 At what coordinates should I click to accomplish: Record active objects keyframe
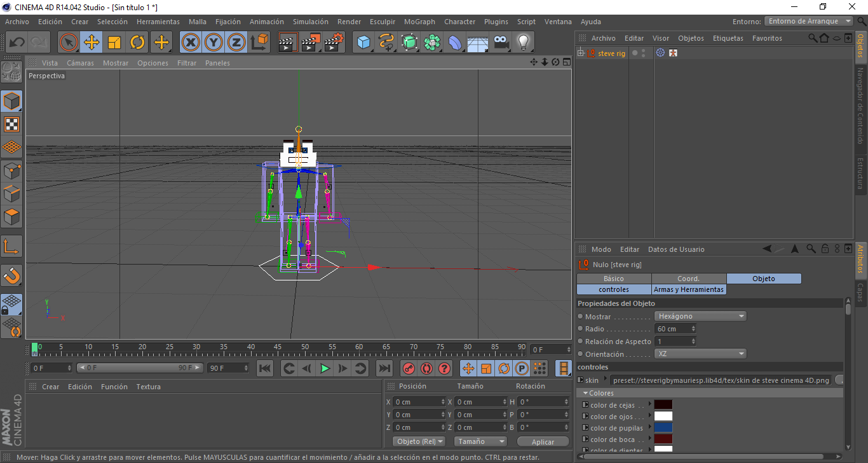pyautogui.click(x=409, y=368)
